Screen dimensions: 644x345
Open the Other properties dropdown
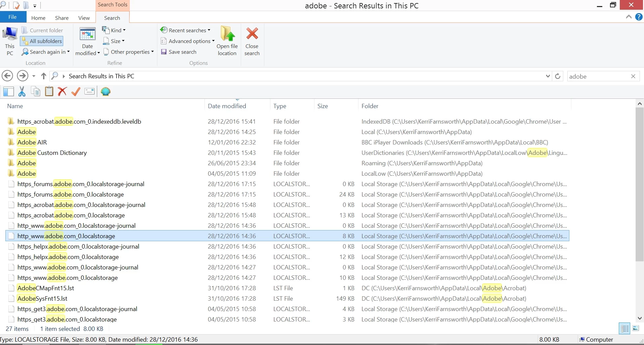click(x=128, y=52)
